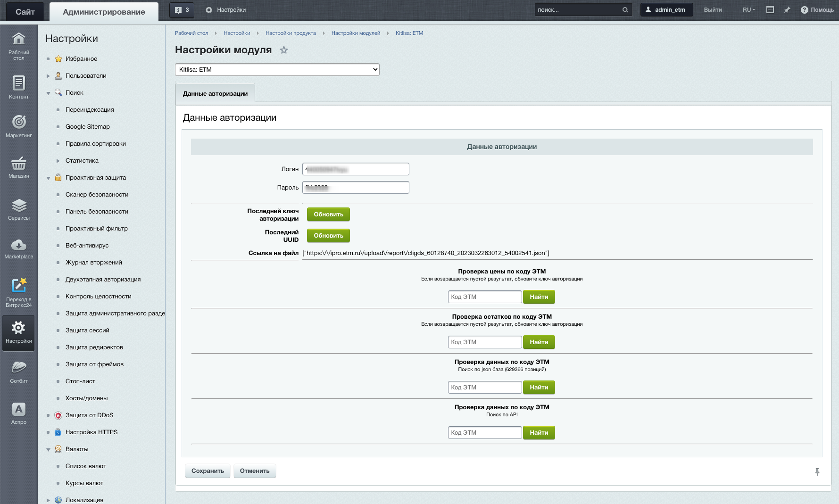Click Выйти to log out
Viewport: 839px width, 504px height.
point(713,10)
